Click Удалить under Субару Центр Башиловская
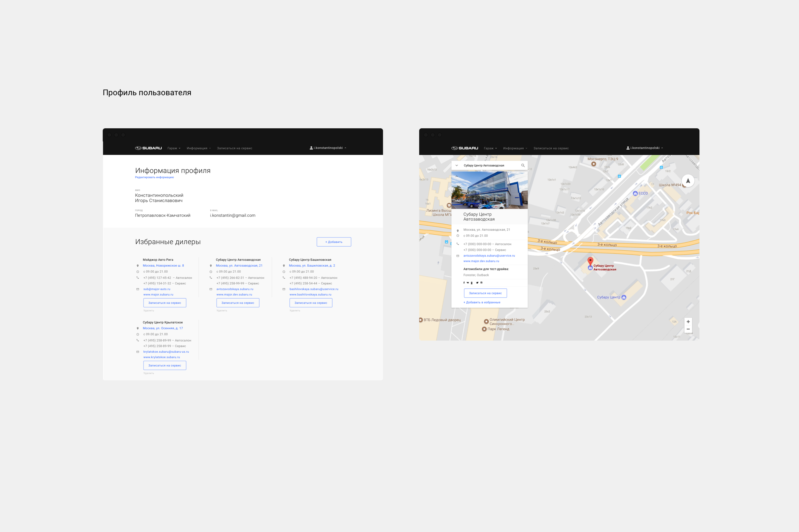Screen dimensions: 799x532 coord(295,311)
